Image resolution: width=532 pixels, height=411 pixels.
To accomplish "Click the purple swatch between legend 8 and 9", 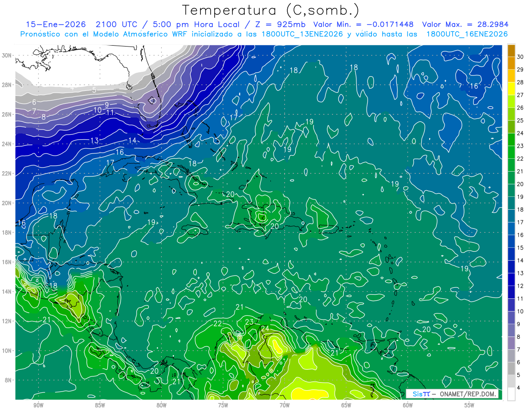I will coord(511,330).
